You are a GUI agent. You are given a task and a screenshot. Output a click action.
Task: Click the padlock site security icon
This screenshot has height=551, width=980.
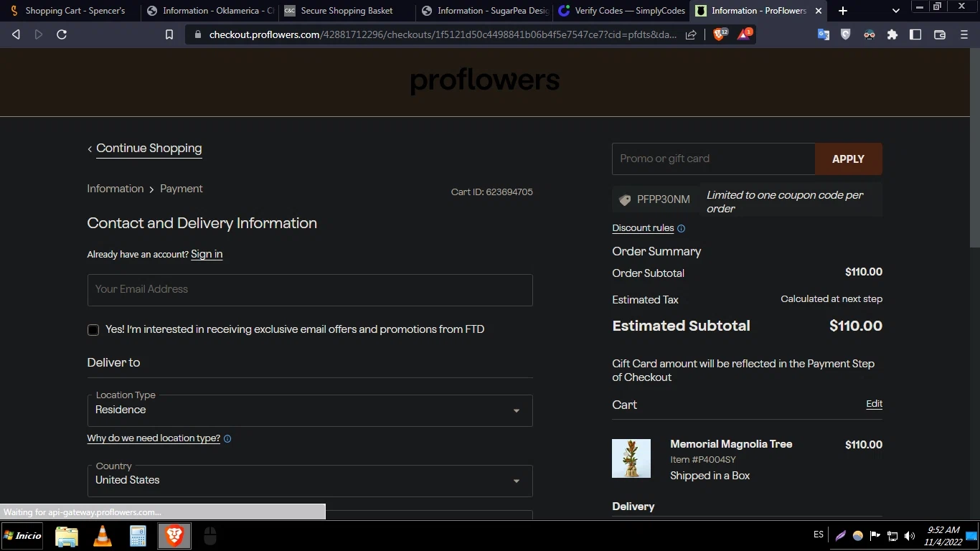tap(198, 34)
